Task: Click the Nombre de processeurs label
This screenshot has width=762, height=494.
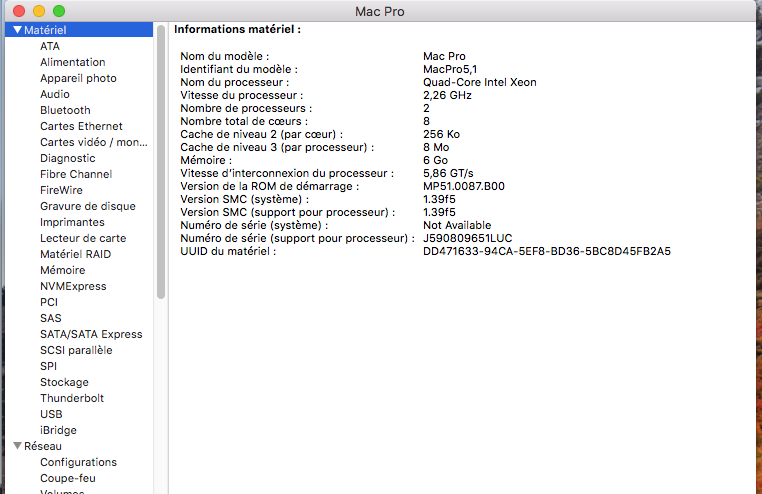Action: pyautogui.click(x=246, y=108)
